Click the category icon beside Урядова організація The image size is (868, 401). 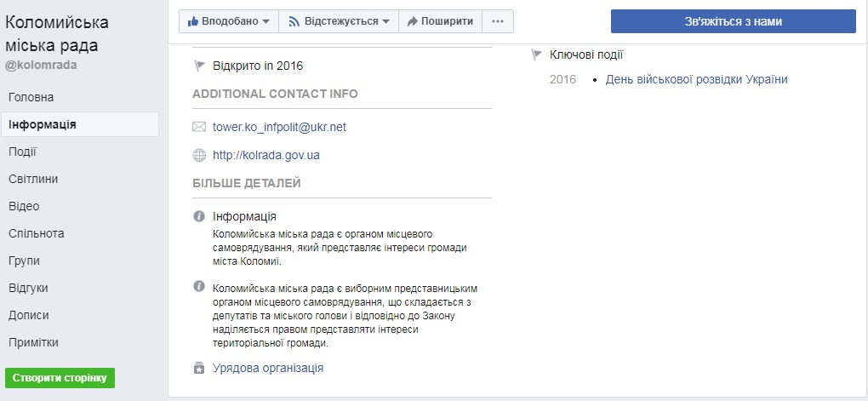(x=199, y=369)
